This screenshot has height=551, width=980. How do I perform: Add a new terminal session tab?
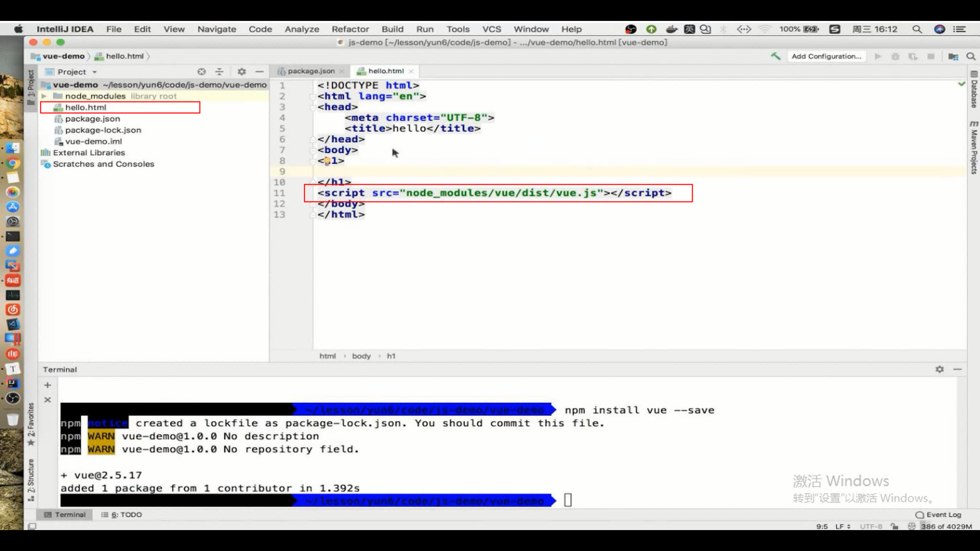pyautogui.click(x=47, y=385)
